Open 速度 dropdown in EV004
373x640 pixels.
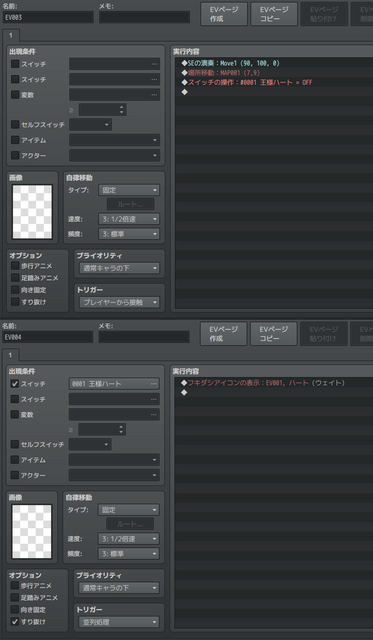[x=129, y=539]
